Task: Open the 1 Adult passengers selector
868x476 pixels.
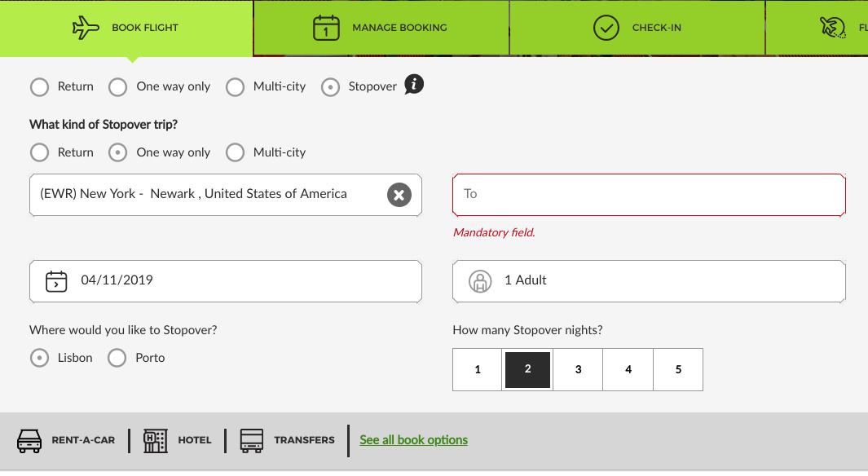Action: pos(649,281)
